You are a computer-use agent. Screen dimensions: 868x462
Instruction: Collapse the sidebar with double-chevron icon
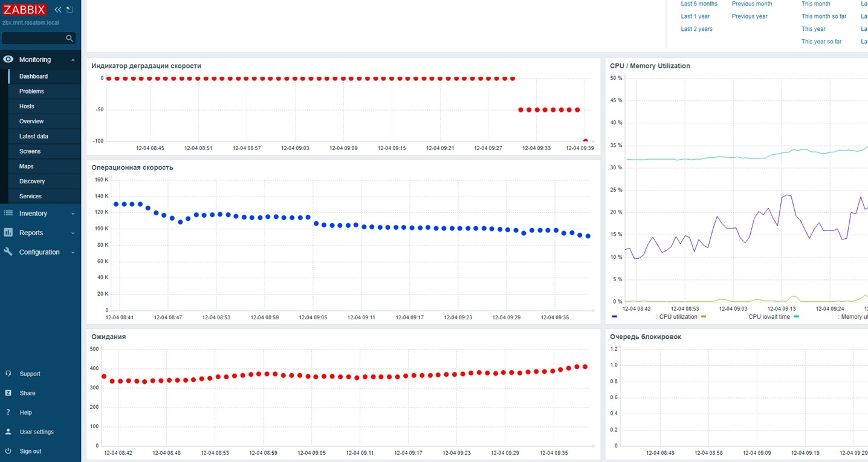[58, 10]
